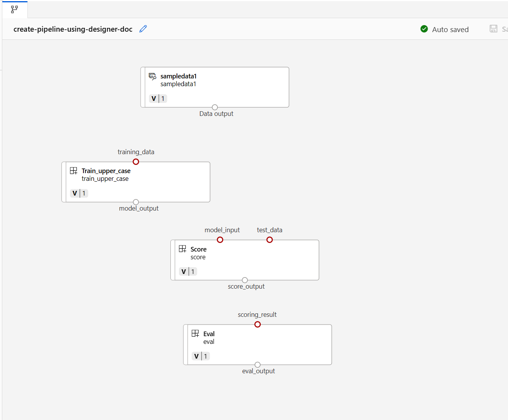508x420 pixels.
Task: Click the Data output port of sampledata1
Action: tap(215, 107)
